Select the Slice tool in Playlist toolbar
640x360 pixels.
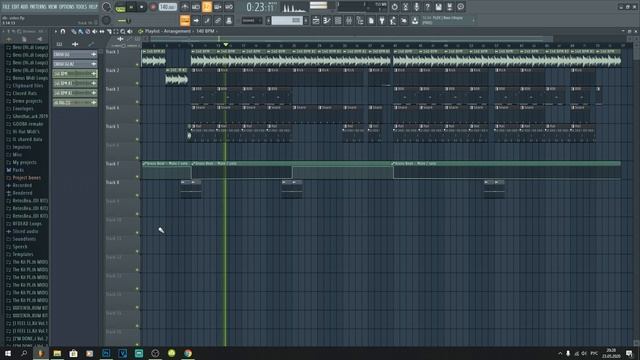(x=109, y=31)
